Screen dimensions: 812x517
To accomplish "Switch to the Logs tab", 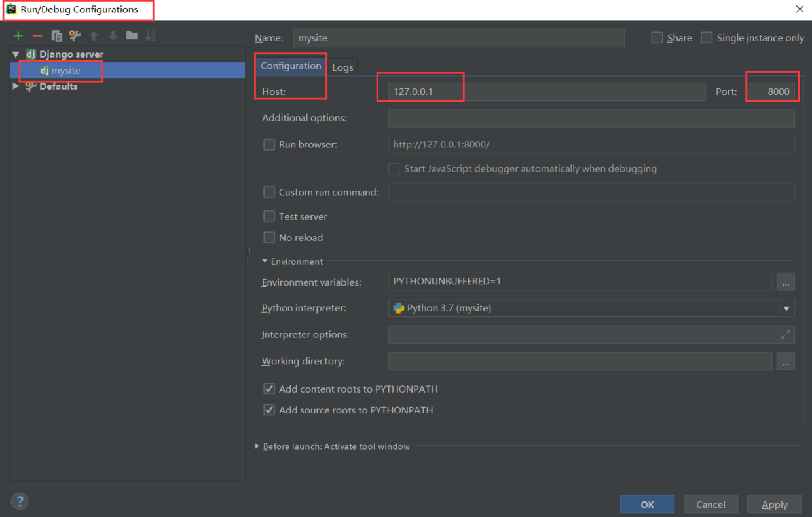I will [343, 66].
